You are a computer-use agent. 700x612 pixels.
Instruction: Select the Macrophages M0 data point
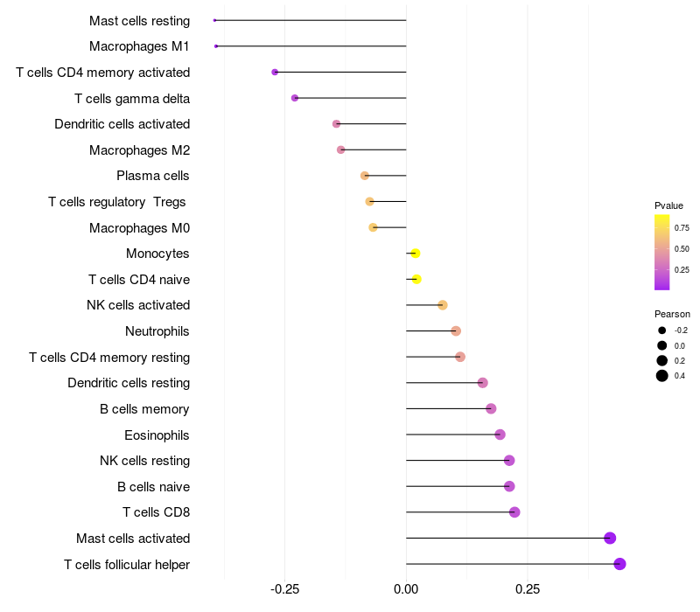pyautogui.click(x=374, y=227)
